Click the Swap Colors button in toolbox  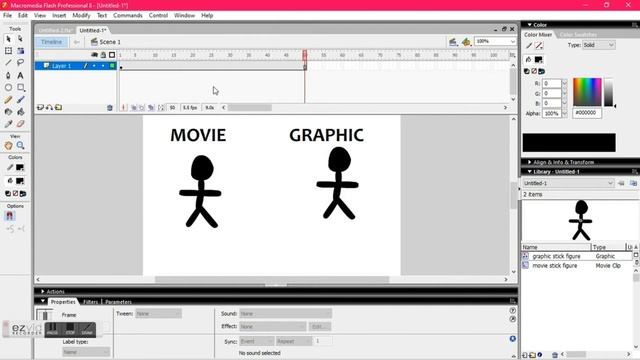tap(23, 194)
